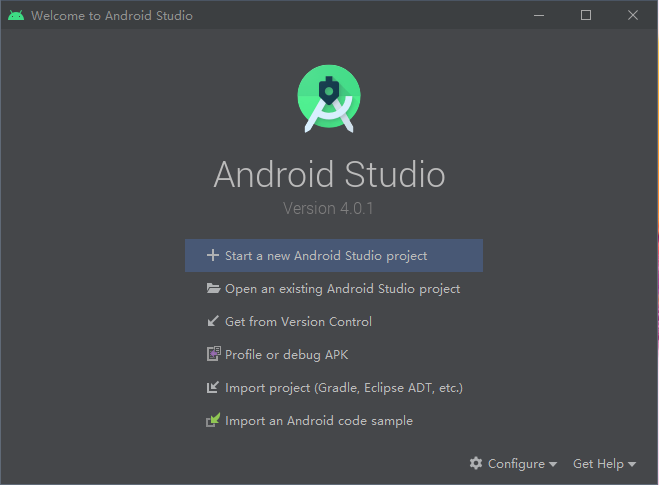The height and width of the screenshot is (485, 659).
Task: Click the green arrow code sample icon
Action: click(x=213, y=420)
